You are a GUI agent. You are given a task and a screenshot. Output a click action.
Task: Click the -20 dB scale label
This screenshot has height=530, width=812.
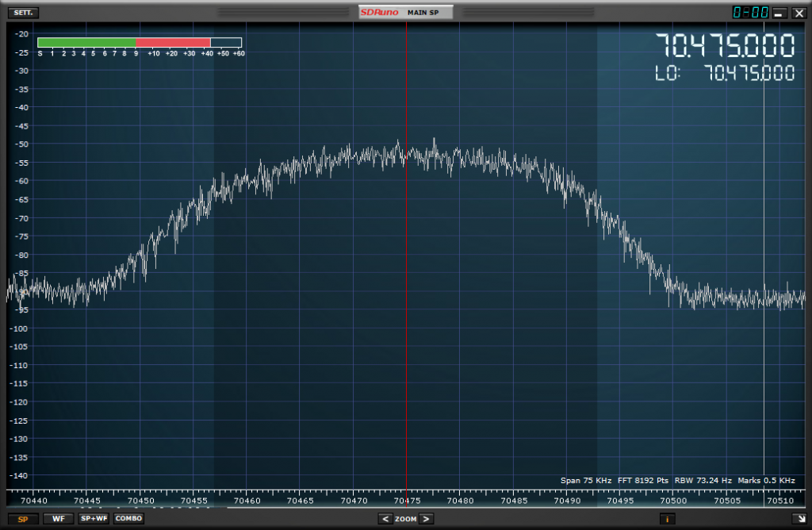coord(21,33)
